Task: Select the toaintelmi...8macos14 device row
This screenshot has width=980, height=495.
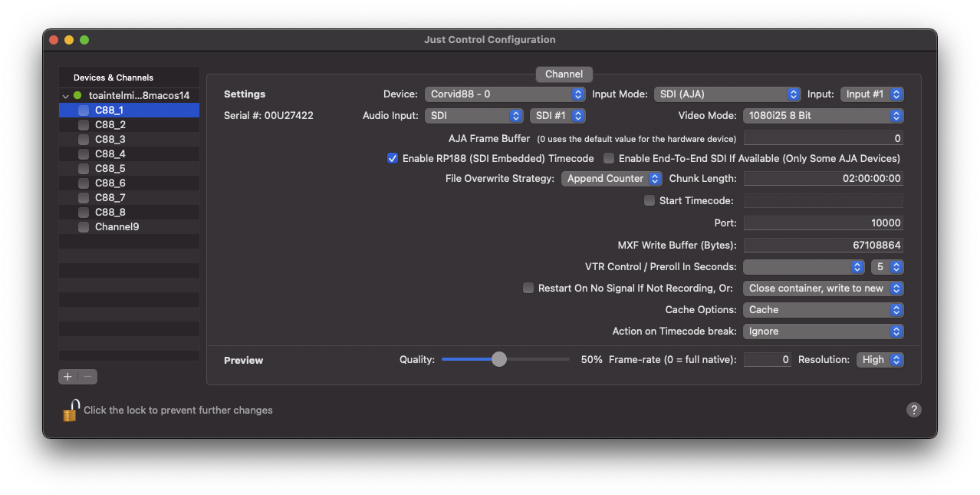Action: pos(129,96)
